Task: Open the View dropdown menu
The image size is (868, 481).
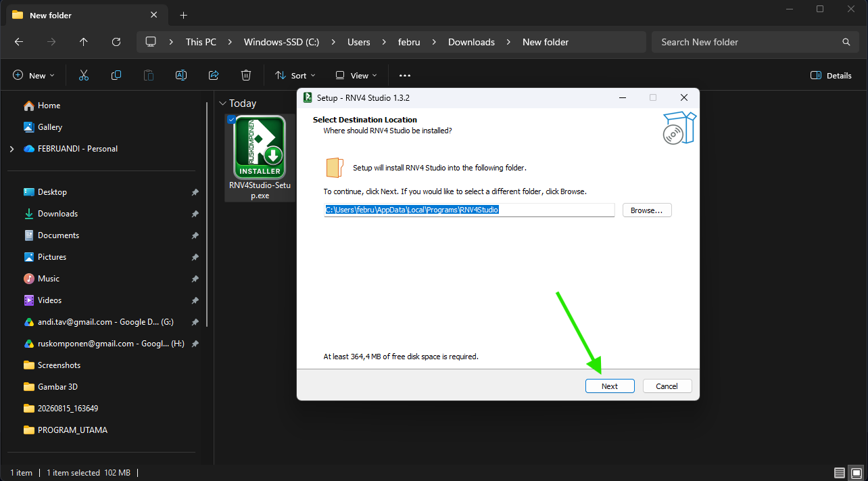Action: point(356,76)
